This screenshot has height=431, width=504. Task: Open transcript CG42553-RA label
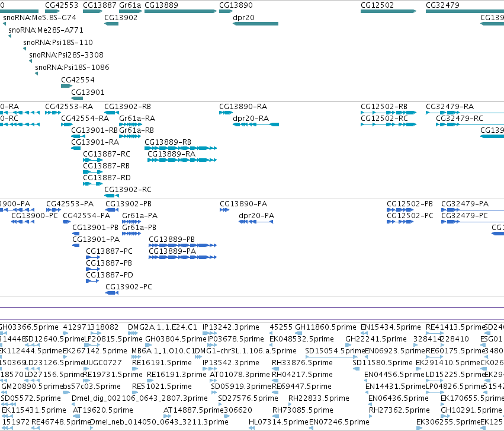pyautogui.click(x=69, y=107)
